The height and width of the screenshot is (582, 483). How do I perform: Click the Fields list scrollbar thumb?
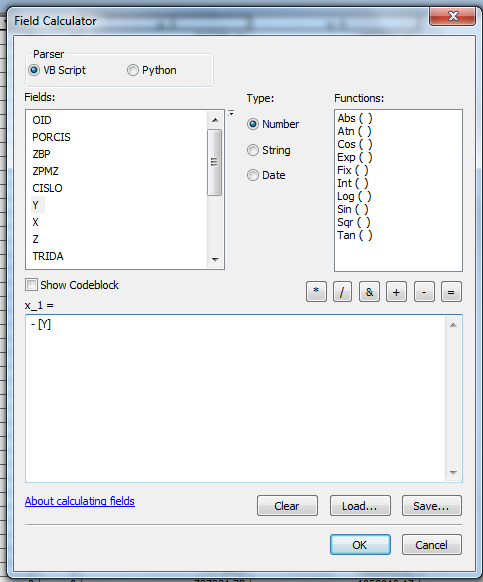tap(214, 162)
